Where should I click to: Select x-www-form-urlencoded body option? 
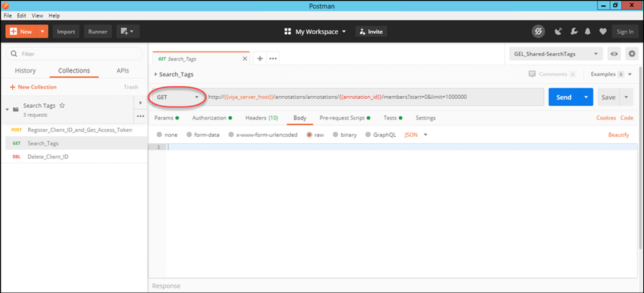coord(231,135)
